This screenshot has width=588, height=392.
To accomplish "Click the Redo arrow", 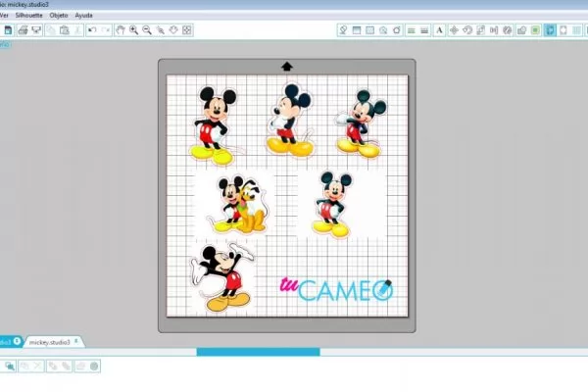I will click(x=106, y=30).
